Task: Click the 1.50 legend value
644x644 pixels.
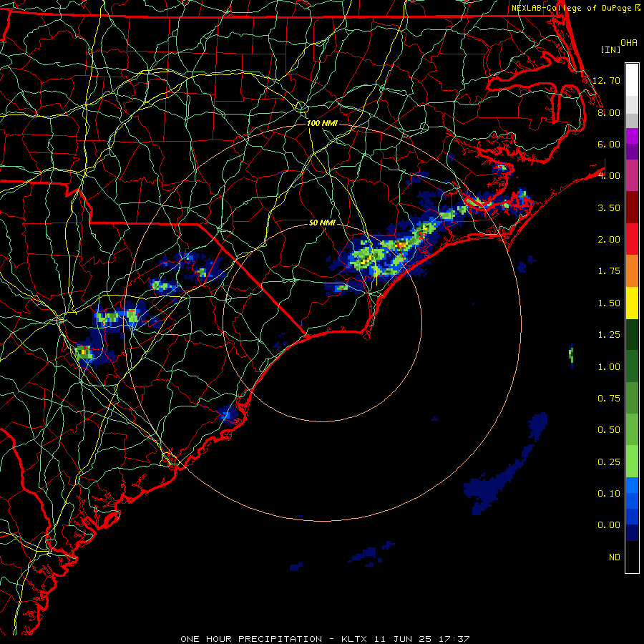Action: pos(609,303)
